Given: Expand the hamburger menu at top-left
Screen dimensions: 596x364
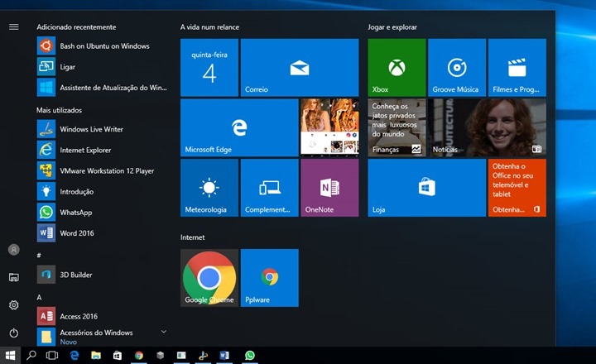Looking at the screenshot, I should pyautogui.click(x=13, y=26).
